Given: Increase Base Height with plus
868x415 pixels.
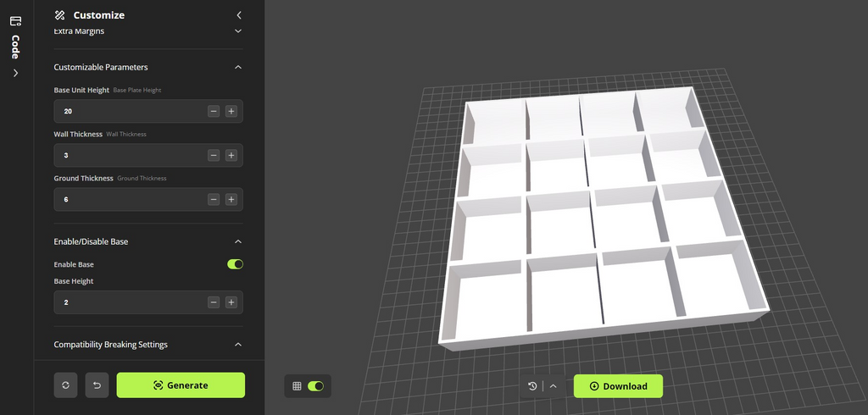Looking at the screenshot, I should (x=231, y=302).
